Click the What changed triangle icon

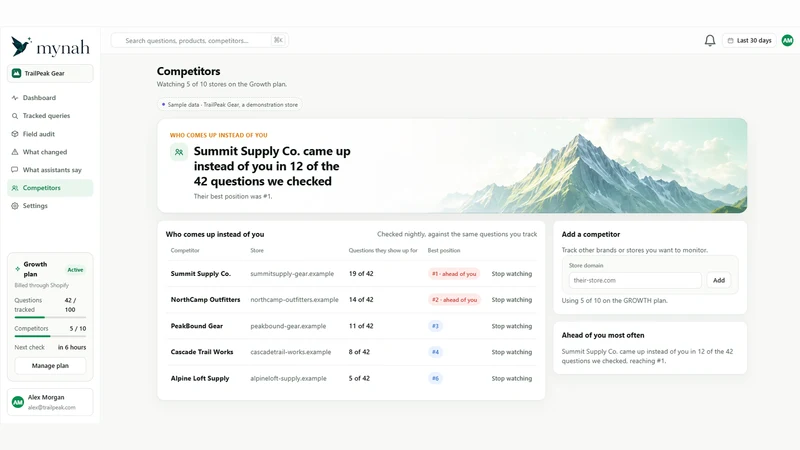coord(15,152)
